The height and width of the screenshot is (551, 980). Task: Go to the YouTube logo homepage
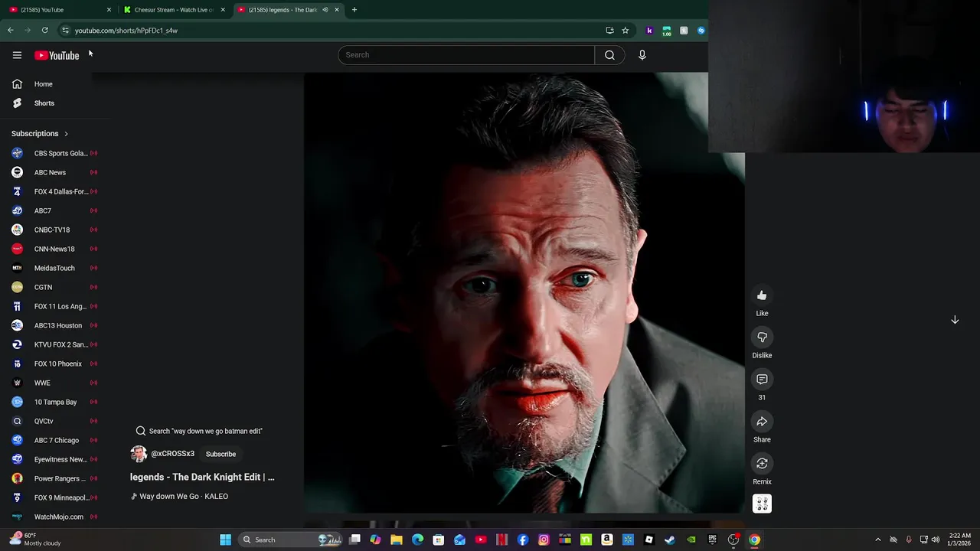pyautogui.click(x=57, y=55)
